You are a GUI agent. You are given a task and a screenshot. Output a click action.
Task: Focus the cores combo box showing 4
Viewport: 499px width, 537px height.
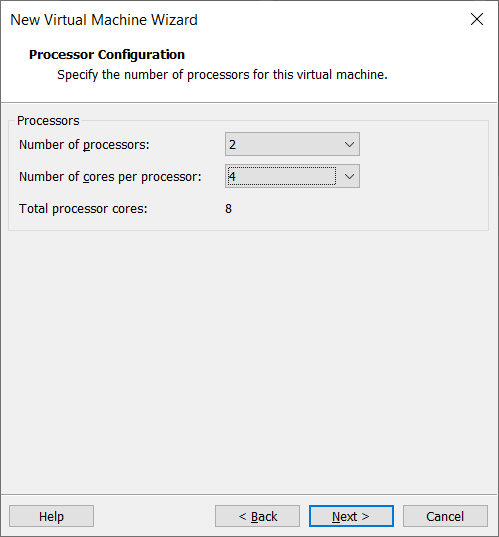[x=292, y=176]
